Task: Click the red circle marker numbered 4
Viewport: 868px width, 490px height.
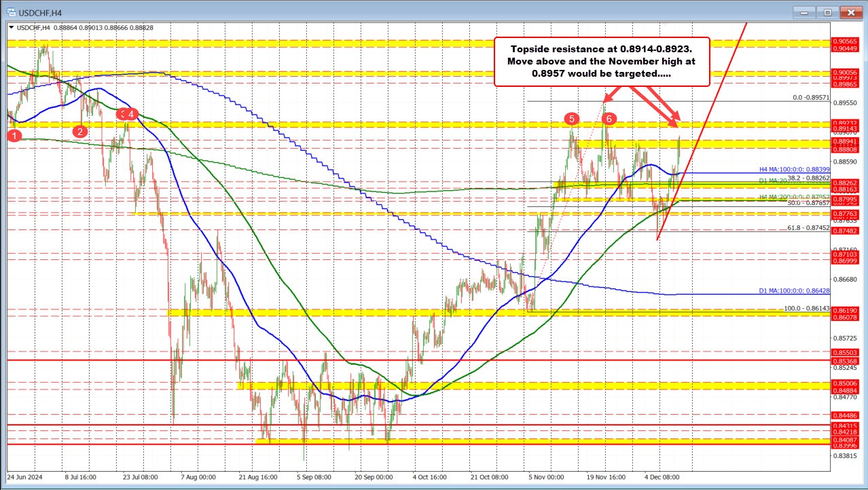Action: pos(132,113)
